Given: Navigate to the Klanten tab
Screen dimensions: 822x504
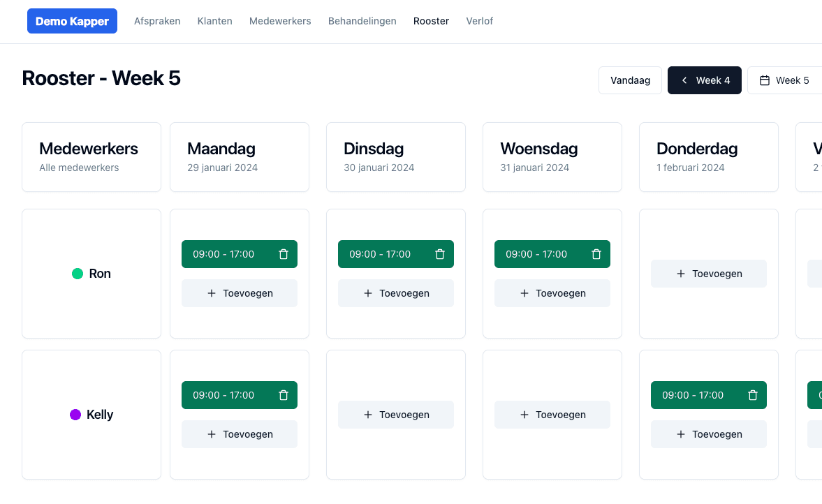Looking at the screenshot, I should coord(215,21).
